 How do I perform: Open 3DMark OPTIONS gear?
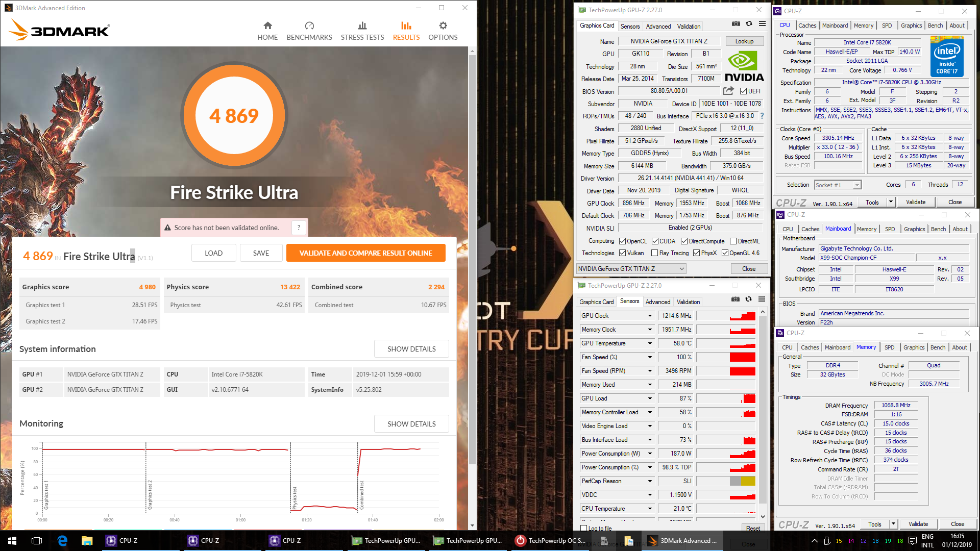(x=443, y=31)
